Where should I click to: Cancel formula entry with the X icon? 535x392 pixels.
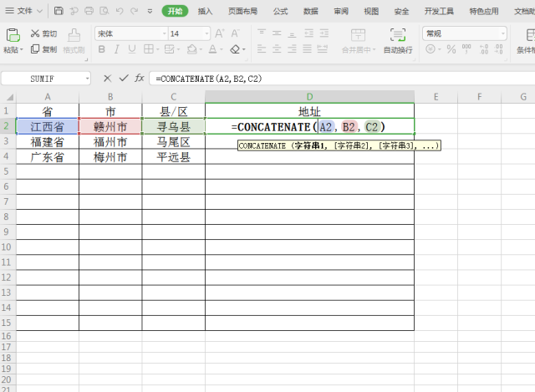tap(107, 78)
